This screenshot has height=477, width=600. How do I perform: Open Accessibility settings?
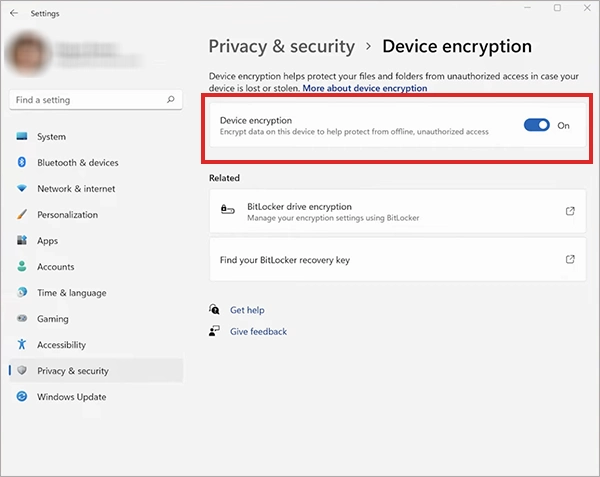coord(96,345)
